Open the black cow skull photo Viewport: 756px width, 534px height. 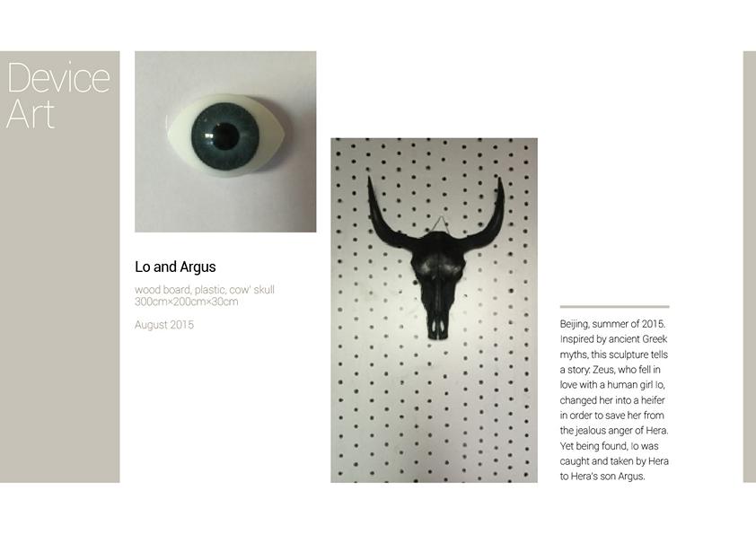[434, 311]
